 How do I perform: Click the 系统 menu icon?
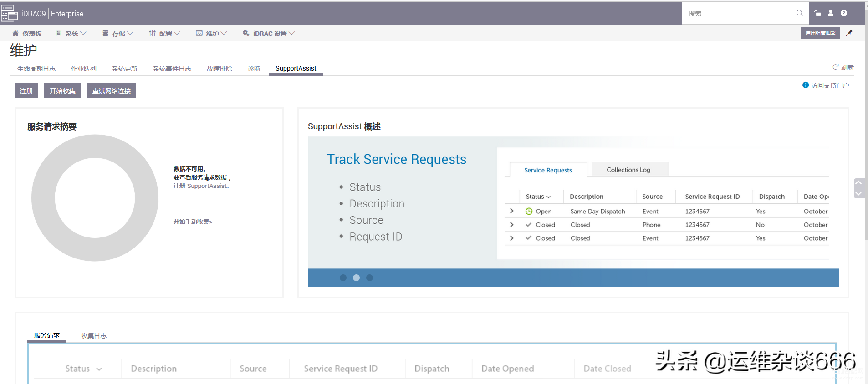pos(58,33)
